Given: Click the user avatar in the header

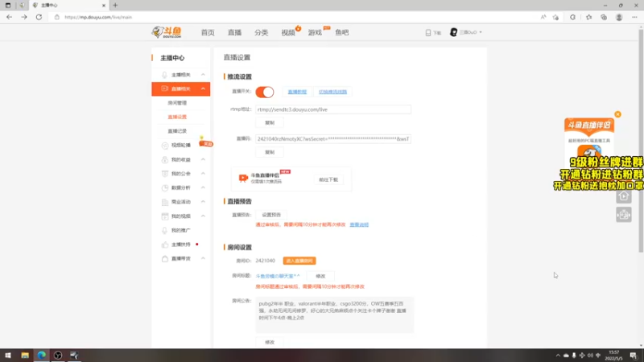Looking at the screenshot, I should (x=453, y=32).
